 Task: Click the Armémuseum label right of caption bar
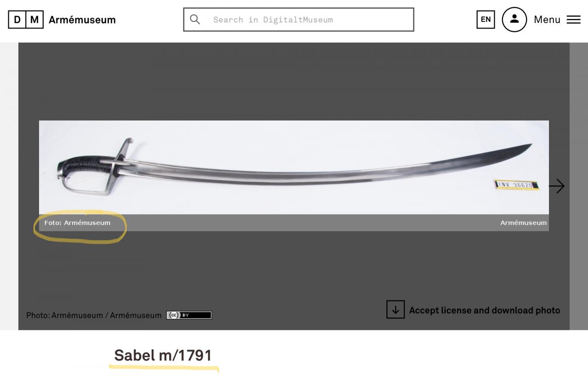click(x=524, y=223)
